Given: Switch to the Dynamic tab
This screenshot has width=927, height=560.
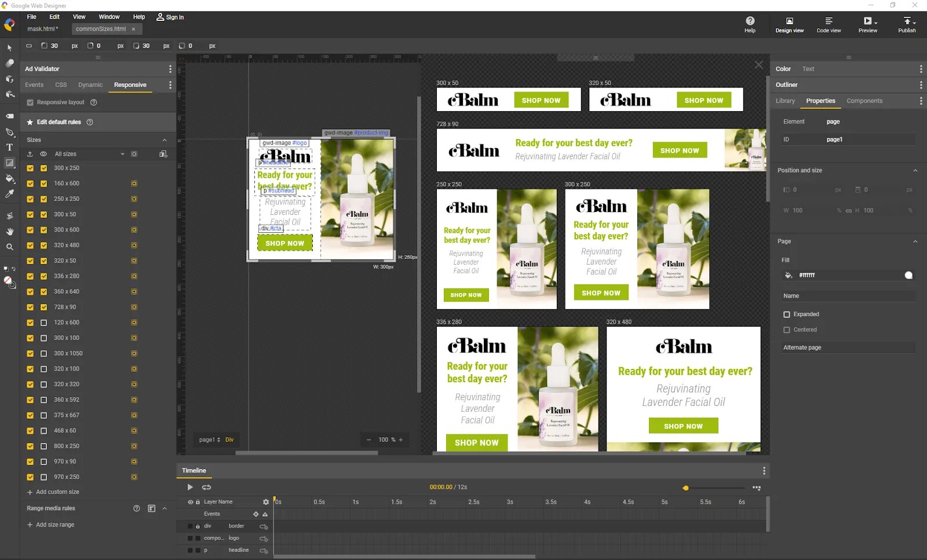Looking at the screenshot, I should (x=90, y=85).
